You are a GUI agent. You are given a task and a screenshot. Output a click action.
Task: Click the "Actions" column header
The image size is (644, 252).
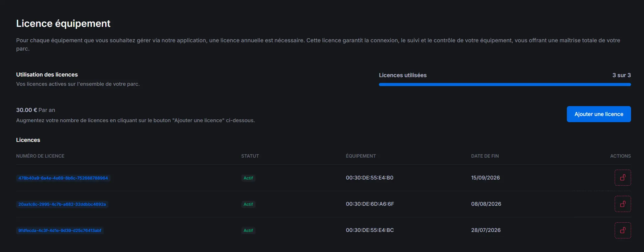(x=620, y=156)
